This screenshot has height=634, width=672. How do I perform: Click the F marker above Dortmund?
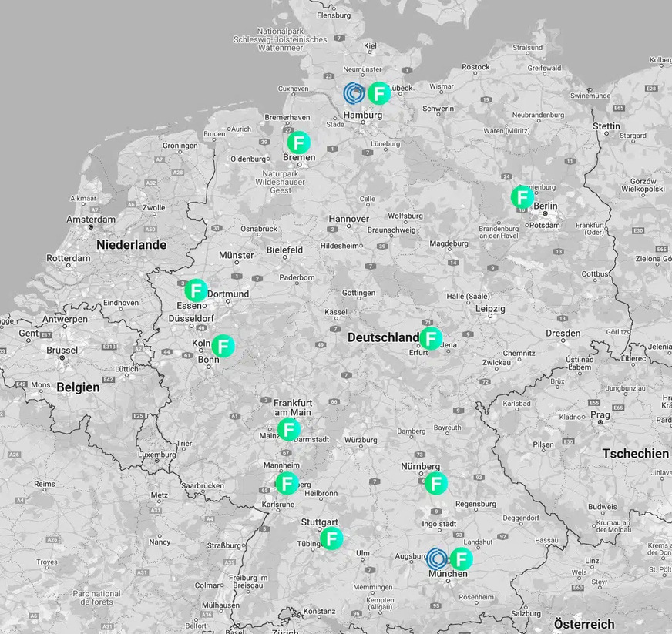[195, 290]
